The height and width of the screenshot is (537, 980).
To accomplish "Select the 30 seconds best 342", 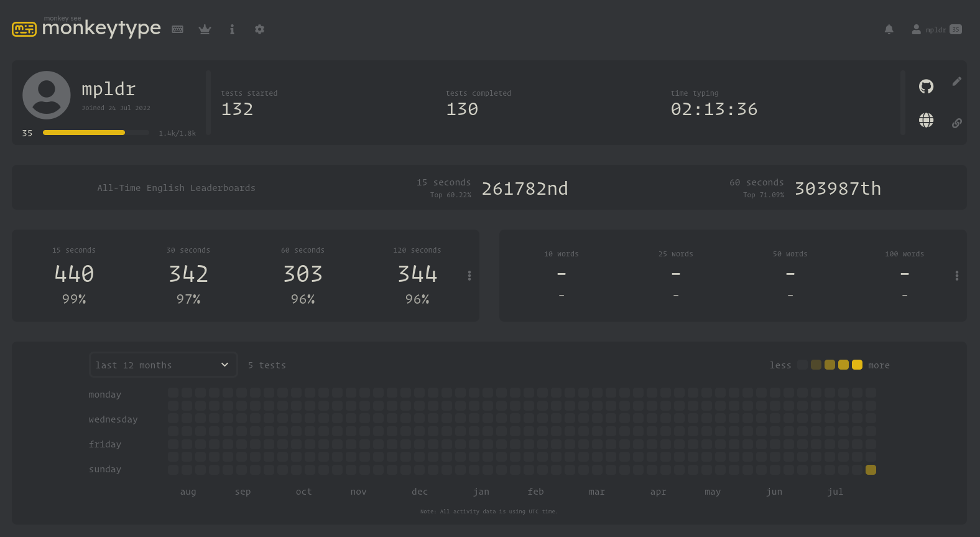I will pos(188,274).
